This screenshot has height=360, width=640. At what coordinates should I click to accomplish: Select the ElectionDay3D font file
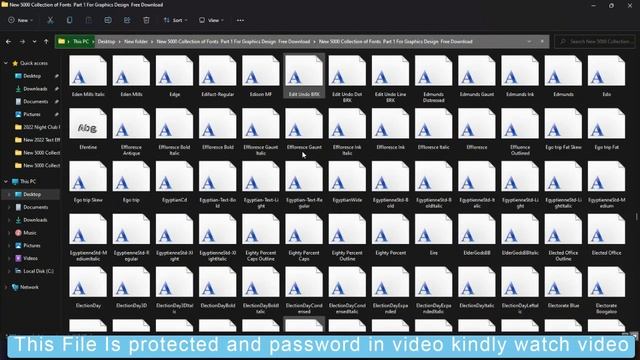pyautogui.click(x=131, y=287)
